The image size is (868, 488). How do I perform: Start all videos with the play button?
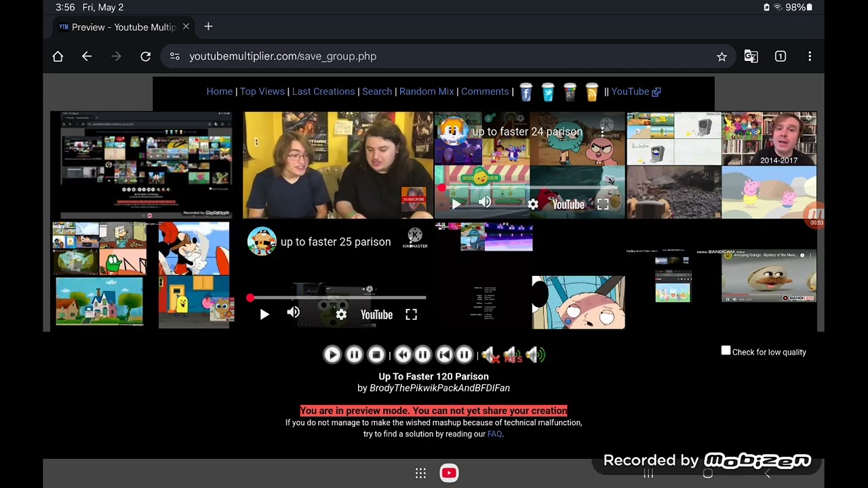(332, 354)
